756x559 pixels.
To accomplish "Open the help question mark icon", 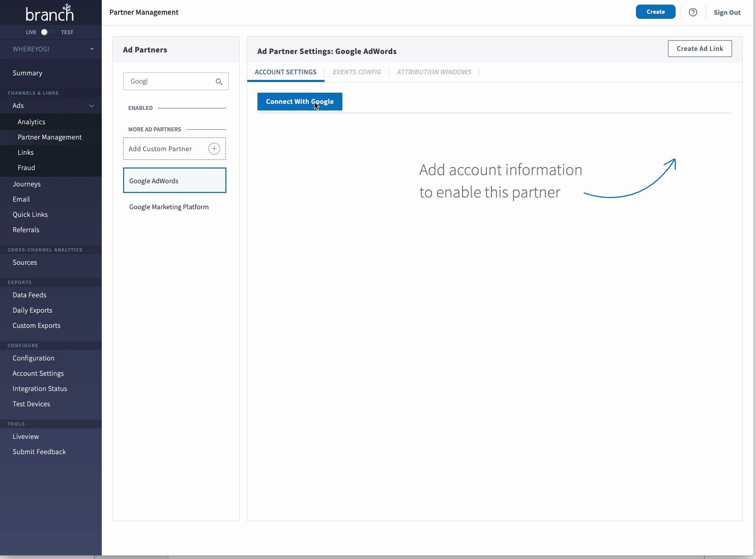I will tap(693, 12).
